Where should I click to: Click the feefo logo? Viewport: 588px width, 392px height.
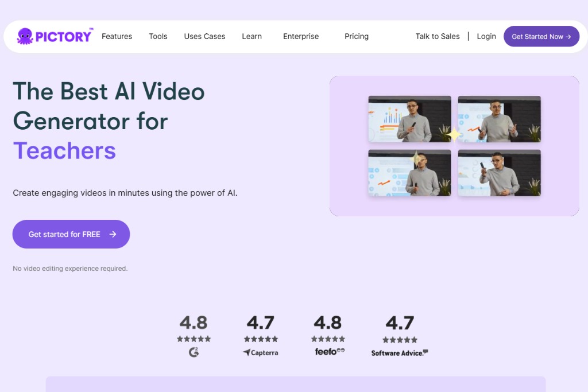[330, 351]
